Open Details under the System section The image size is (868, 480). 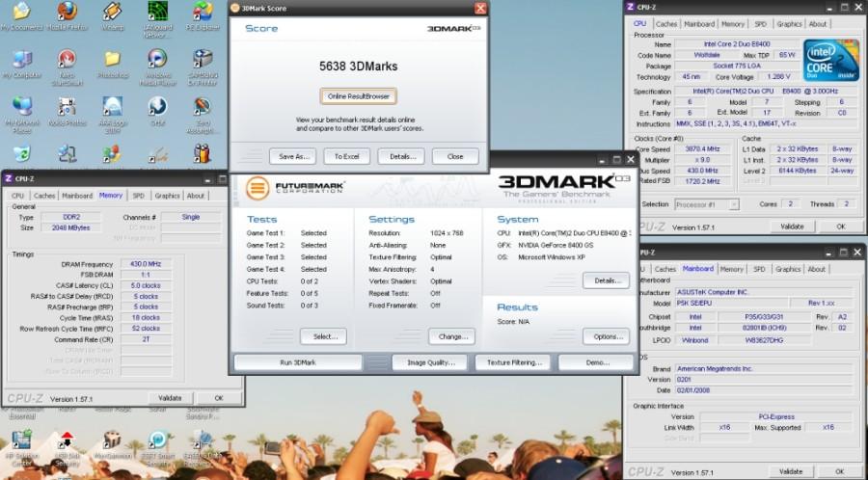coord(606,280)
